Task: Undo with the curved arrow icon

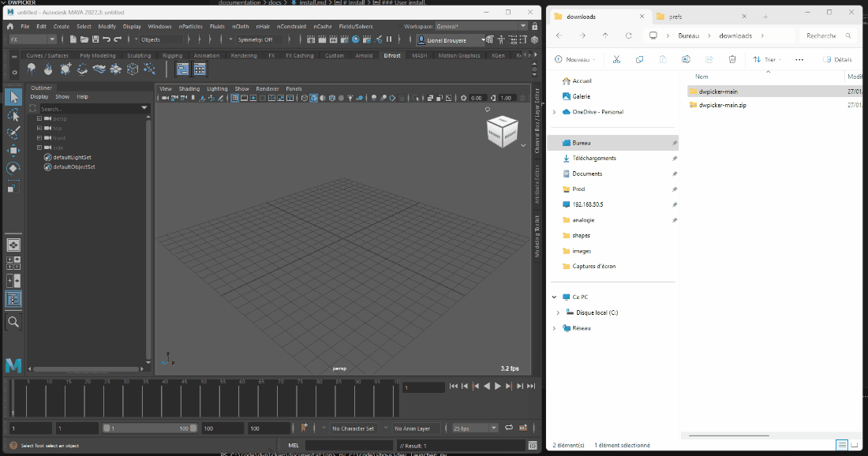Action: tap(107, 39)
